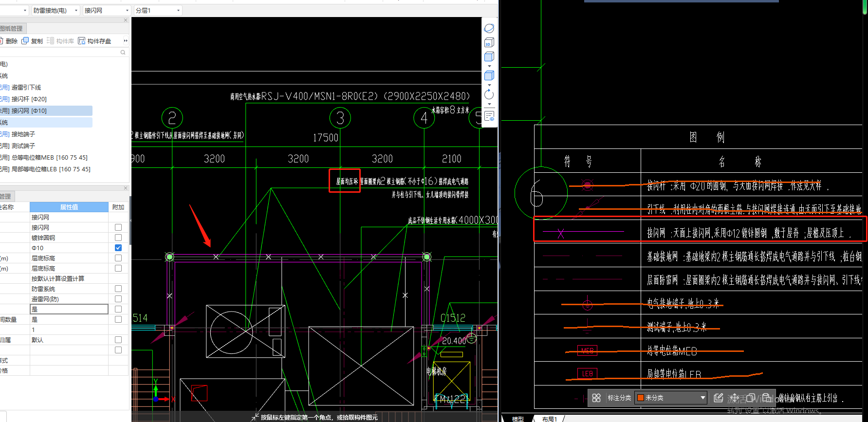Click 构件存盘 save component button
Screen dimensions: 868x422
click(94, 41)
